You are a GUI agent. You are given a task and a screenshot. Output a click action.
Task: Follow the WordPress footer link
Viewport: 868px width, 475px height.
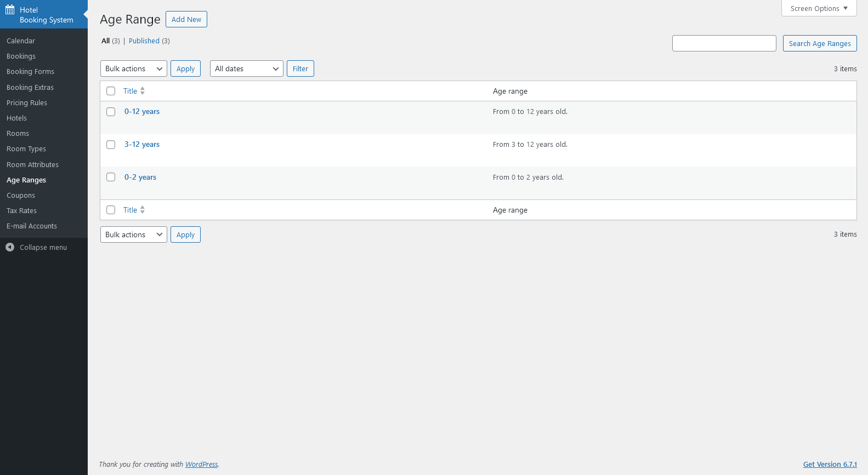201,464
